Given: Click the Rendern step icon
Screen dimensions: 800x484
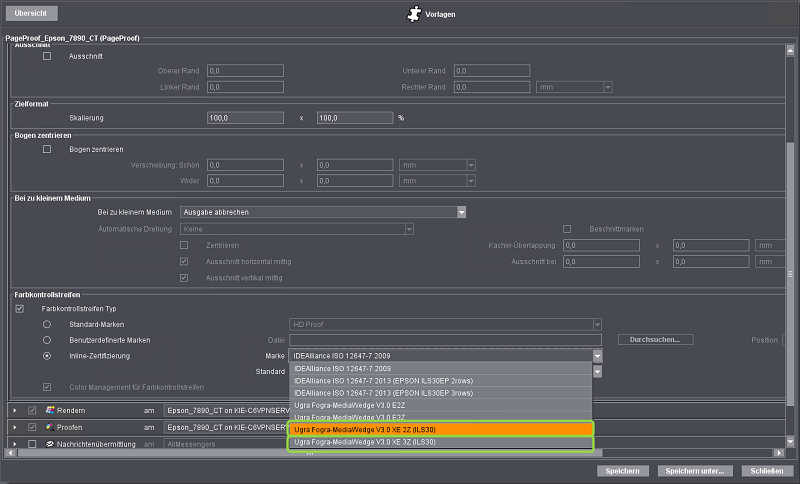Looking at the screenshot, I should (50, 410).
